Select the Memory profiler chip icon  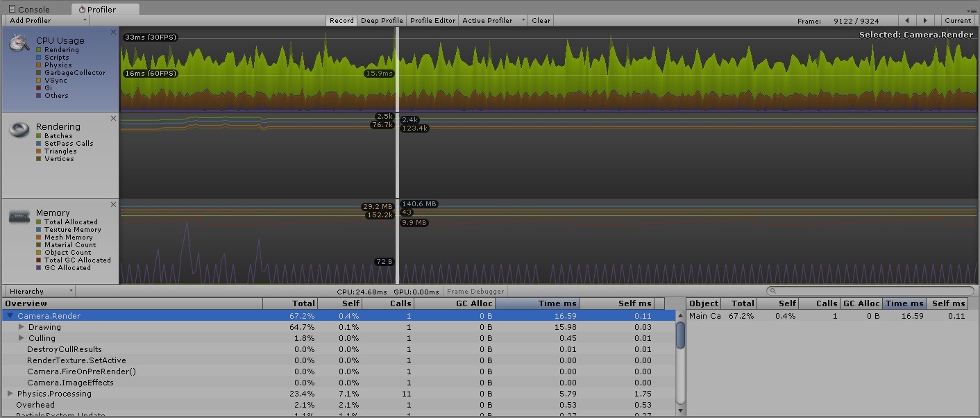18,217
